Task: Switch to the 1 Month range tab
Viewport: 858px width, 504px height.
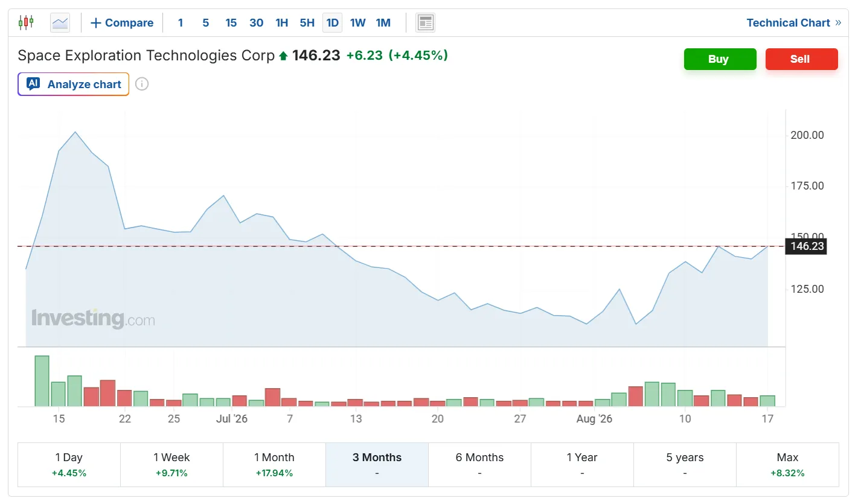Action: tap(274, 465)
